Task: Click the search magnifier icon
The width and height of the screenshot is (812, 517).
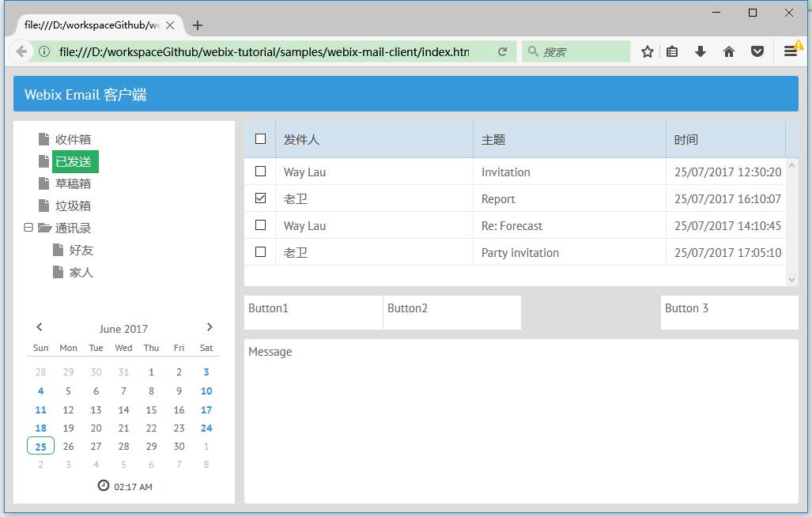Action: 533,51
